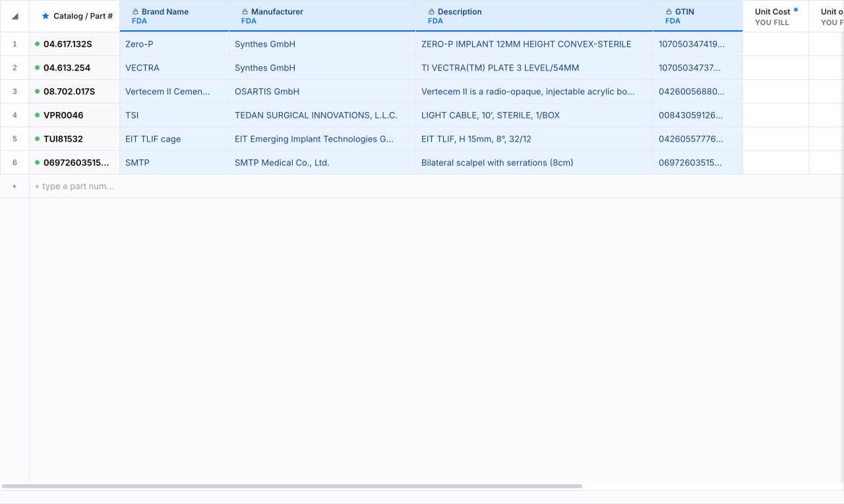The width and height of the screenshot is (844, 504).
Task: Select row number 1
Action: point(15,44)
